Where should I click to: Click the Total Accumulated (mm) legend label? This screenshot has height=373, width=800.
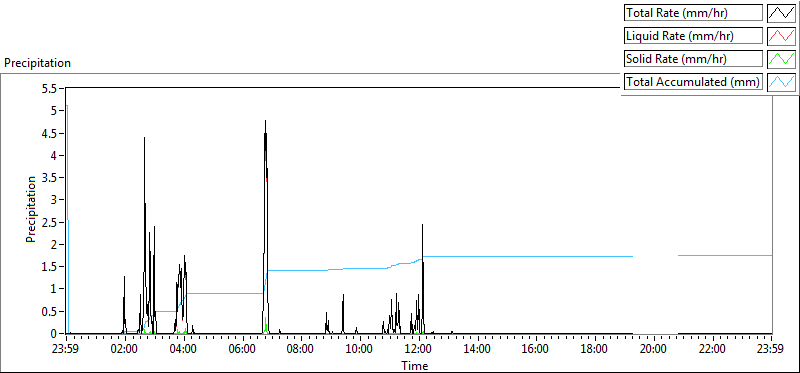pos(693,82)
